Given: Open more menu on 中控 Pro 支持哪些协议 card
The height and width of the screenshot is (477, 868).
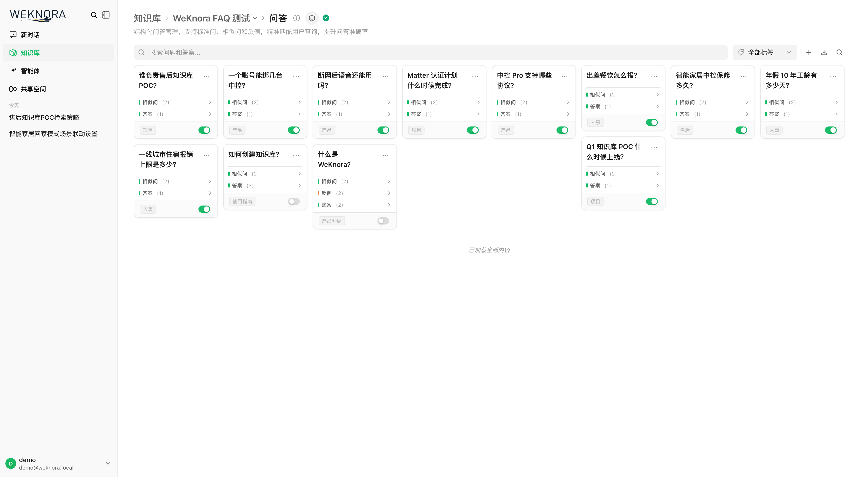Looking at the screenshot, I should 565,76.
